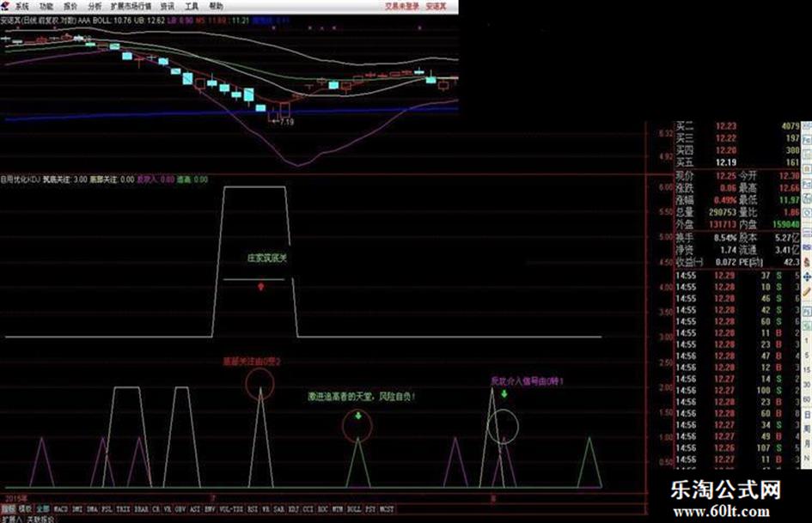The width and height of the screenshot is (812, 523).
Task: Select the ROC indicator tab
Action: point(322,509)
